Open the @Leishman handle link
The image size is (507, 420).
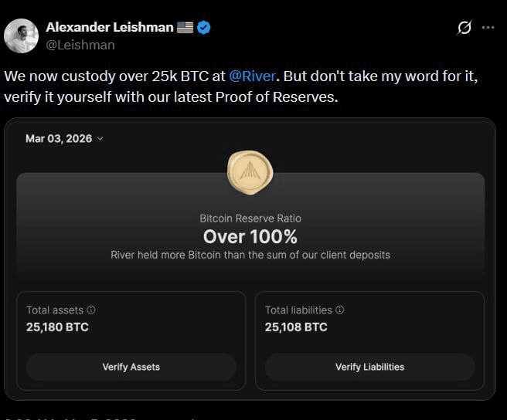pos(80,45)
